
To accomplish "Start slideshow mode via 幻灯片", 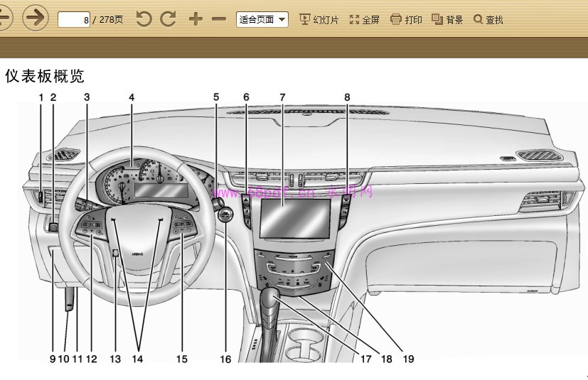I will [x=319, y=20].
